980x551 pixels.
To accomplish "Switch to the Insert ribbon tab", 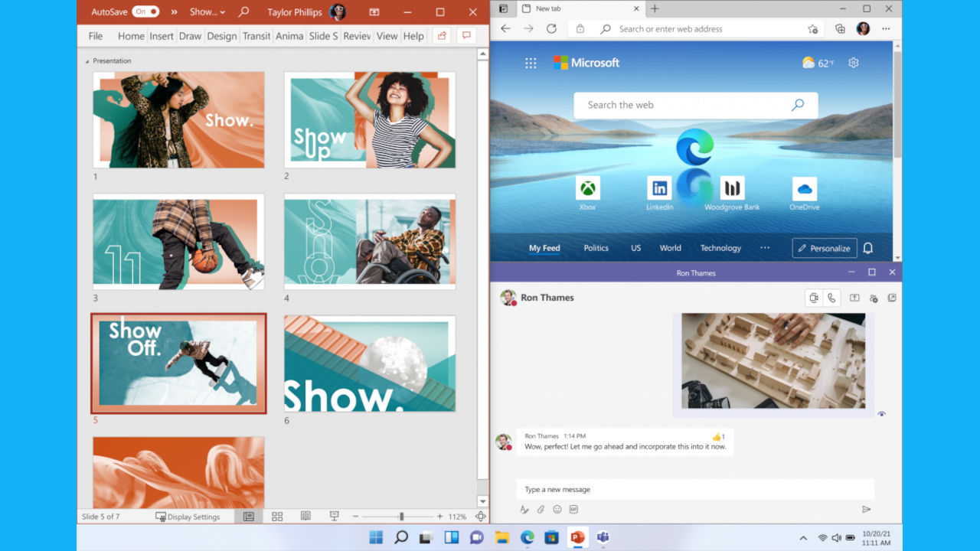I will (x=162, y=36).
